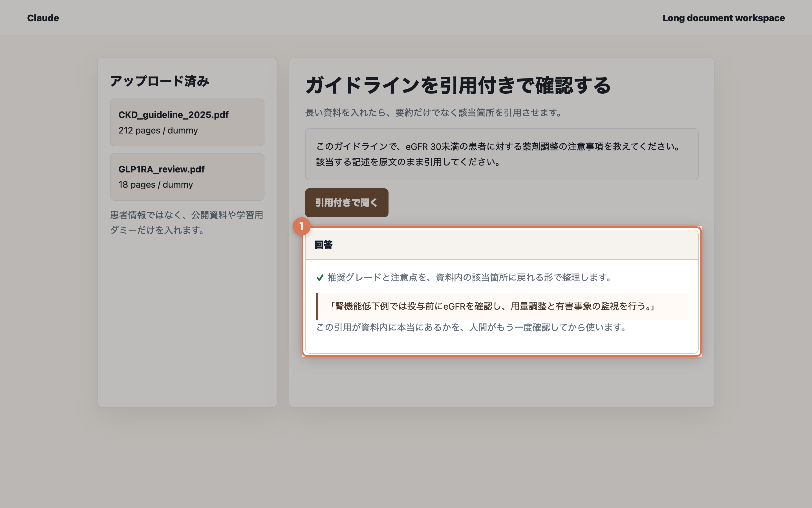
Task: Click the 212 pages / dummy text
Action: pos(158,130)
